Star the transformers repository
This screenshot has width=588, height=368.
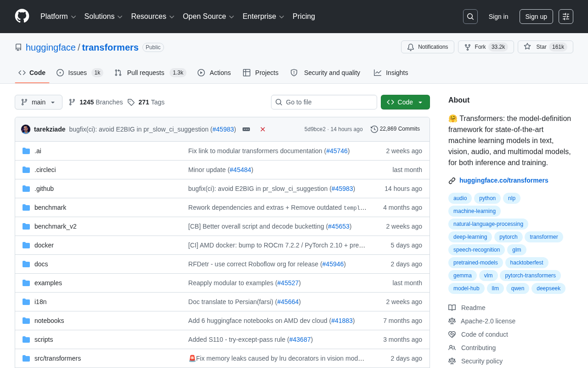pyautogui.click(x=545, y=47)
